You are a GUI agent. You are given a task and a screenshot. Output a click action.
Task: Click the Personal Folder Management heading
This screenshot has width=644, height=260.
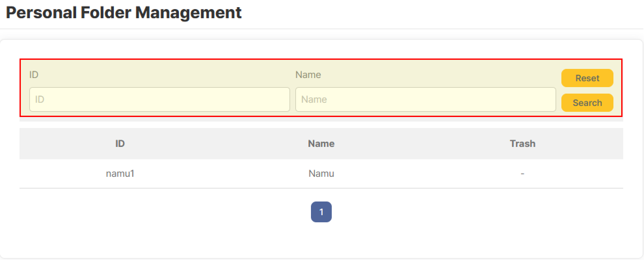(x=124, y=13)
